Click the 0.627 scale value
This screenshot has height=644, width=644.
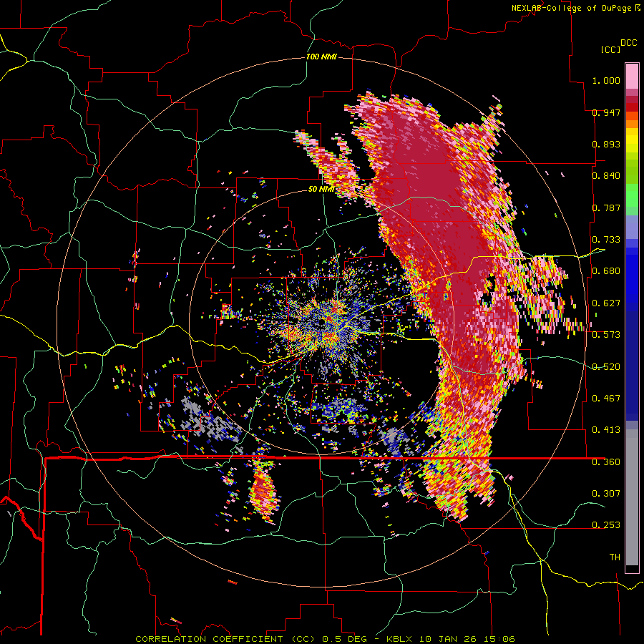pyautogui.click(x=606, y=303)
